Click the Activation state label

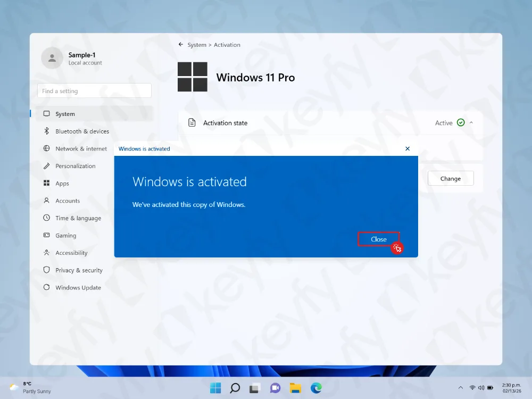[225, 123]
